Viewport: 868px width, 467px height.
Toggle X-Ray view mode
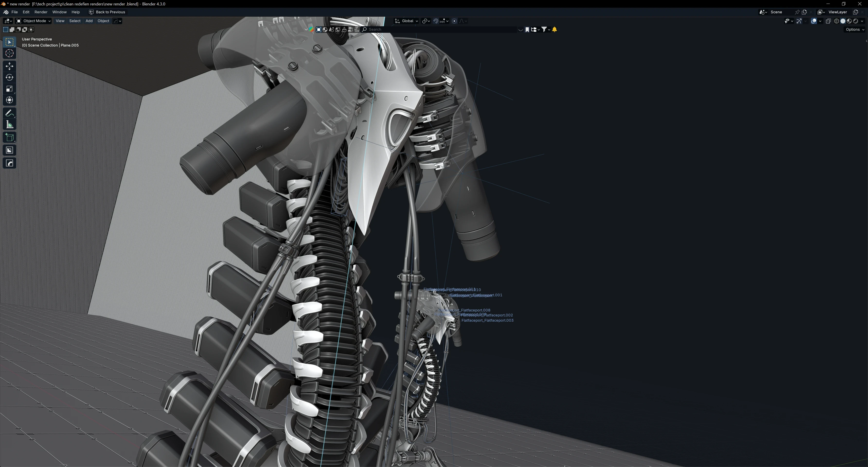pos(828,21)
